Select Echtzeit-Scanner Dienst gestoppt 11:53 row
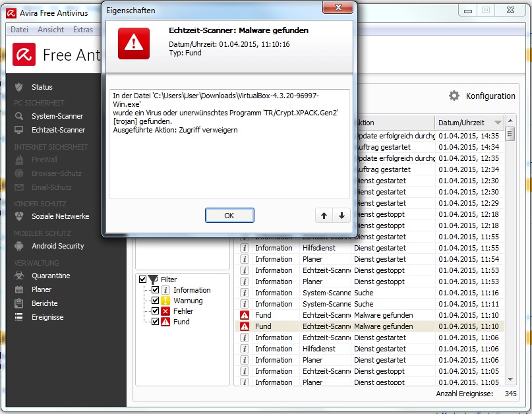532x414 pixels. pos(369,270)
